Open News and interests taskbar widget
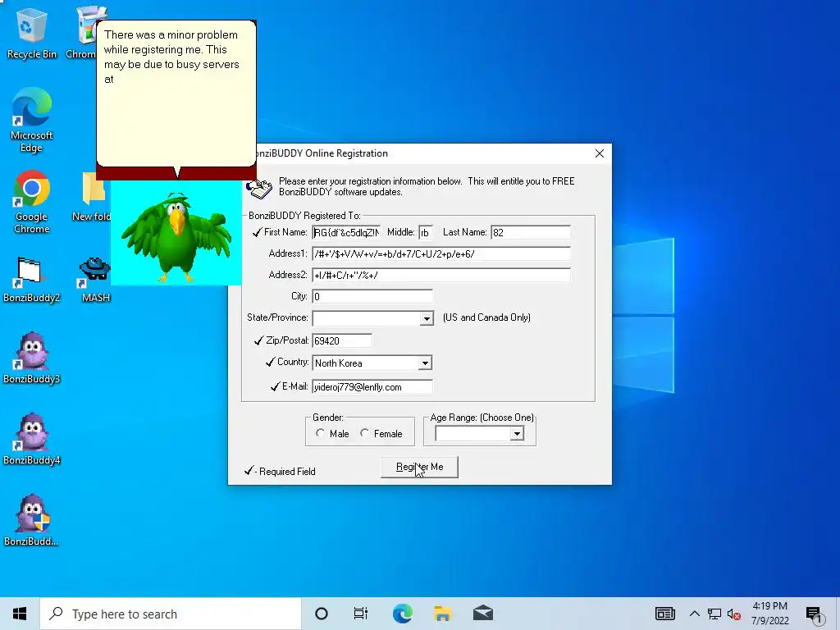Viewport: 840px width, 630px height. point(664,614)
